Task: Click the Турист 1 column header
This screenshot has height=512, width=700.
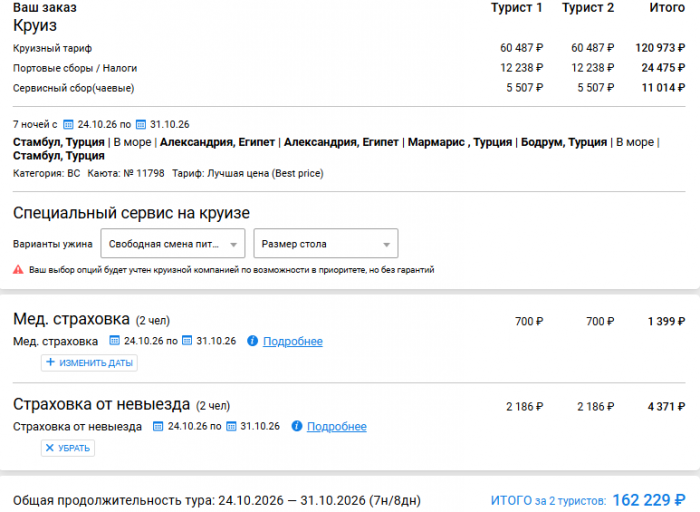Action: tap(517, 8)
